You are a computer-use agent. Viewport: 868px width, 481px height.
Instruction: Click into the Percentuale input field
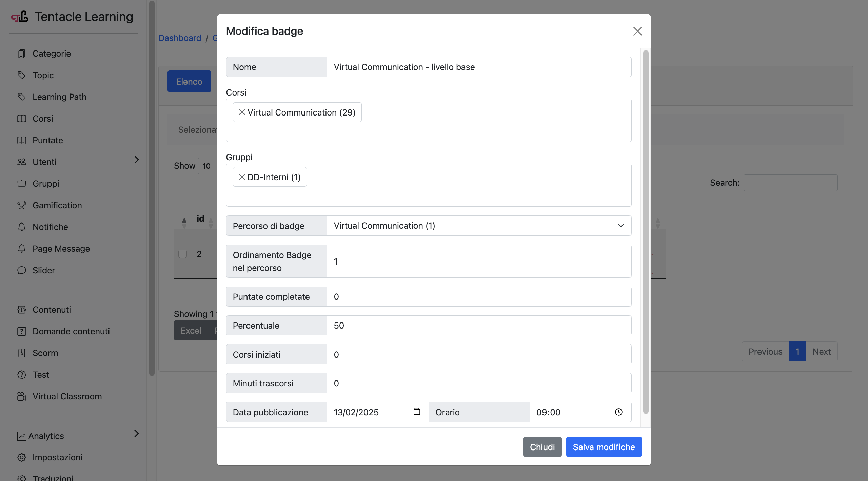479,326
